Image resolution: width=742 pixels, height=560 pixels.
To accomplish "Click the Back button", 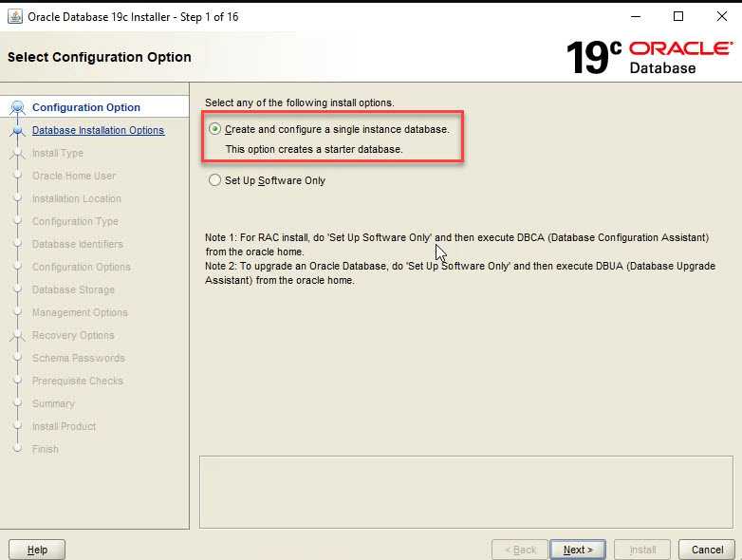I will coord(519,550).
